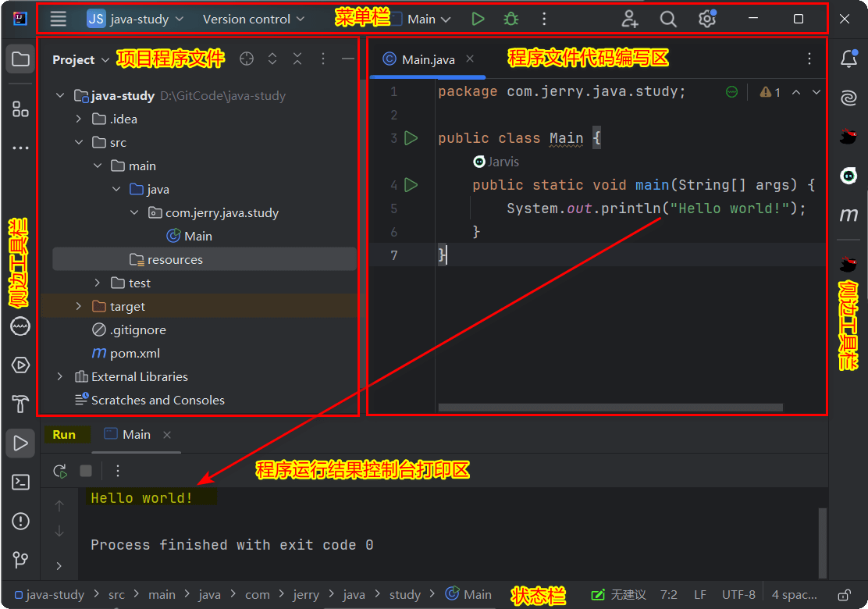Open the Maven tool window

coord(848,215)
